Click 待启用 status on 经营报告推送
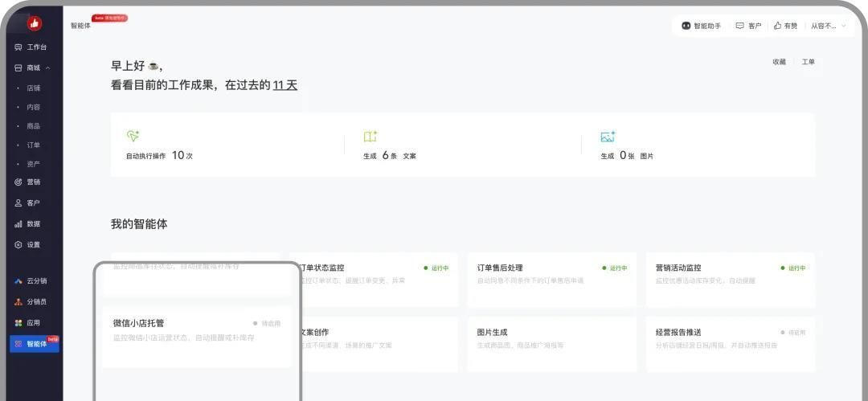This screenshot has height=401, width=868. click(793, 333)
